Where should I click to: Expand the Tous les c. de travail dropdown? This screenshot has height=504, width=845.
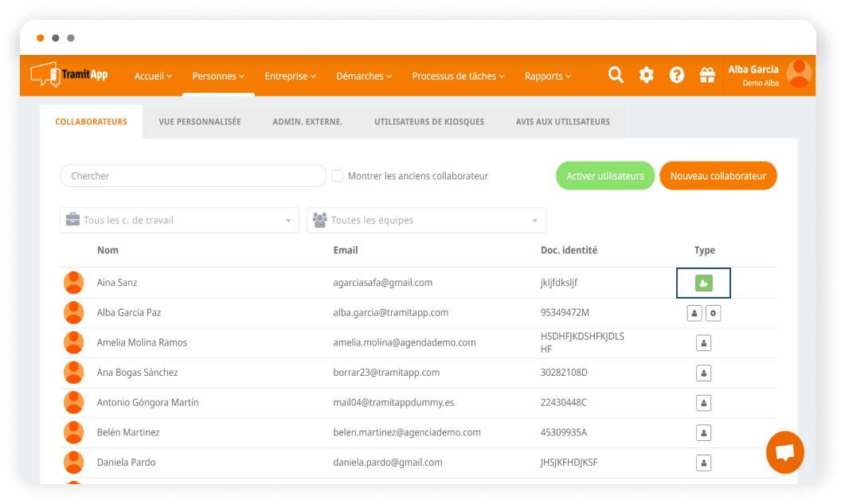pyautogui.click(x=179, y=221)
